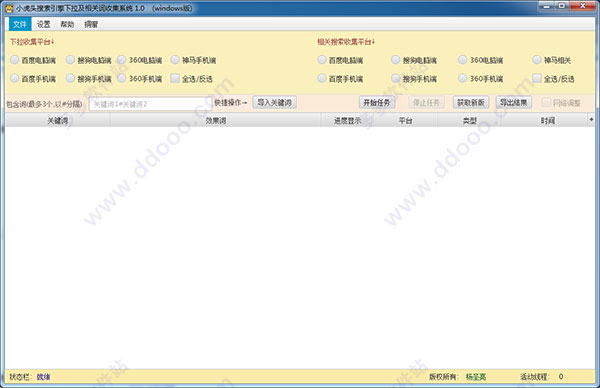Click the 停止任务 button

(x=426, y=103)
